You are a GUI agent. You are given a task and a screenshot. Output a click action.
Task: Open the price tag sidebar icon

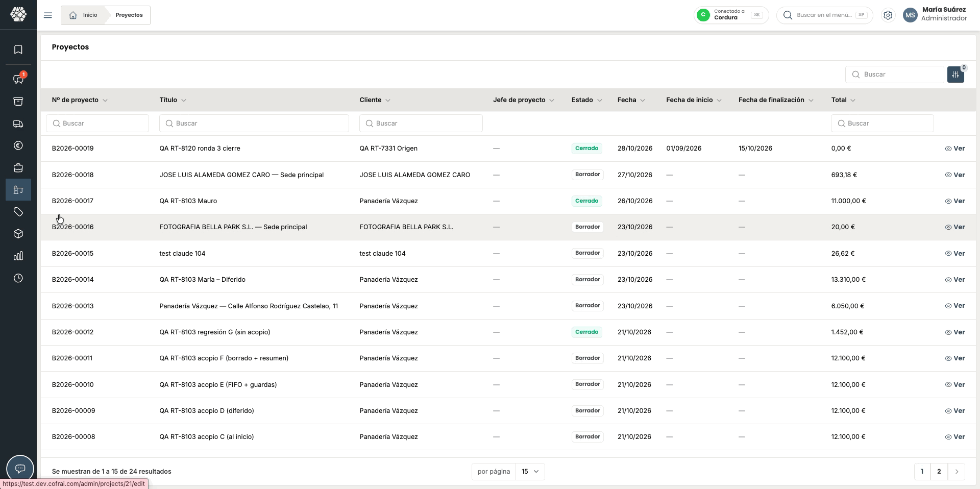tap(18, 212)
